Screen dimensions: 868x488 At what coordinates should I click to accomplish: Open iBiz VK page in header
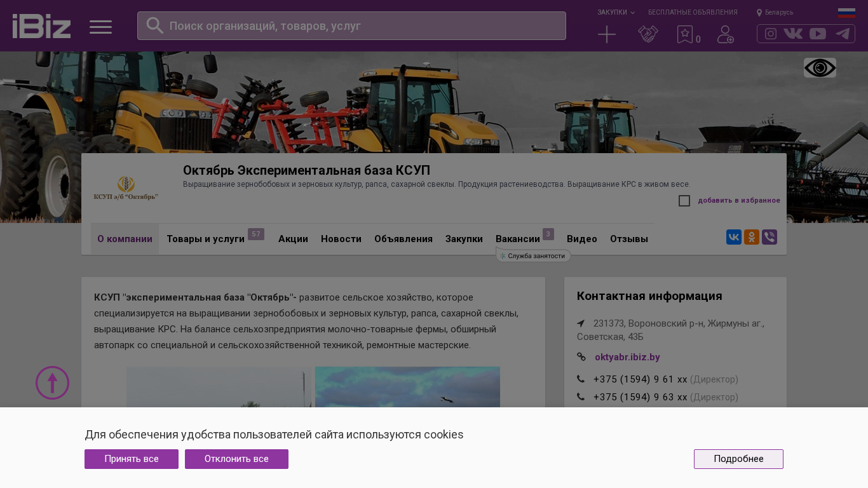(x=793, y=34)
